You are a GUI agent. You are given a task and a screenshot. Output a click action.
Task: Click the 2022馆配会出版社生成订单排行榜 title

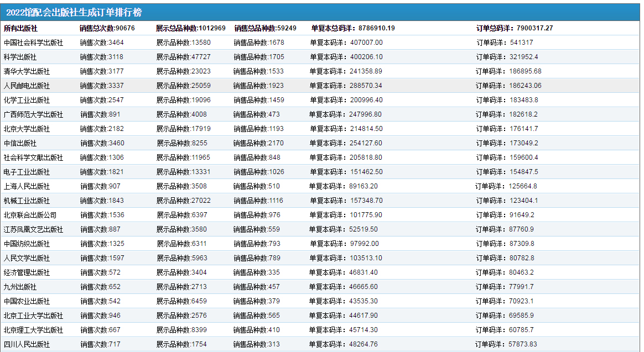[74, 13]
